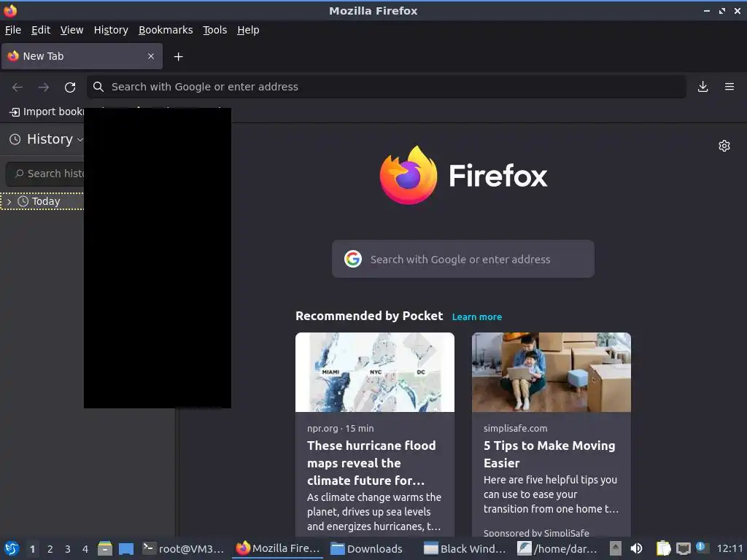Adjust volume via speaker tray icon
This screenshot has height=560, width=747.
pyautogui.click(x=636, y=548)
